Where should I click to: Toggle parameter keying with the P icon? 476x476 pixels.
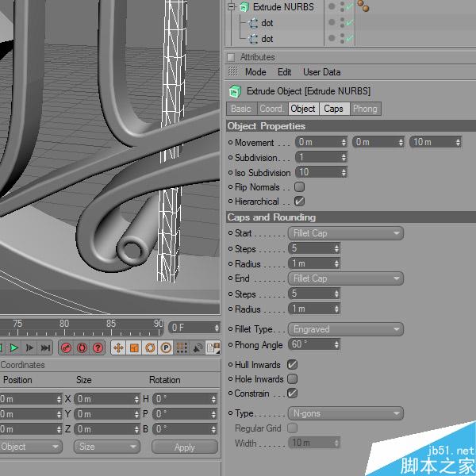166,348
